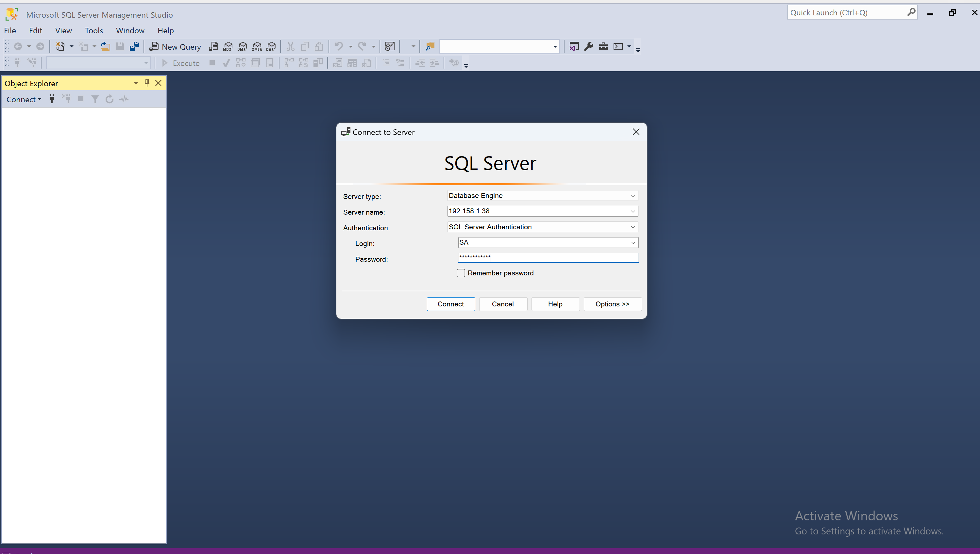980x554 pixels.
Task: Close the Connect to Server dialog
Action: pyautogui.click(x=636, y=132)
